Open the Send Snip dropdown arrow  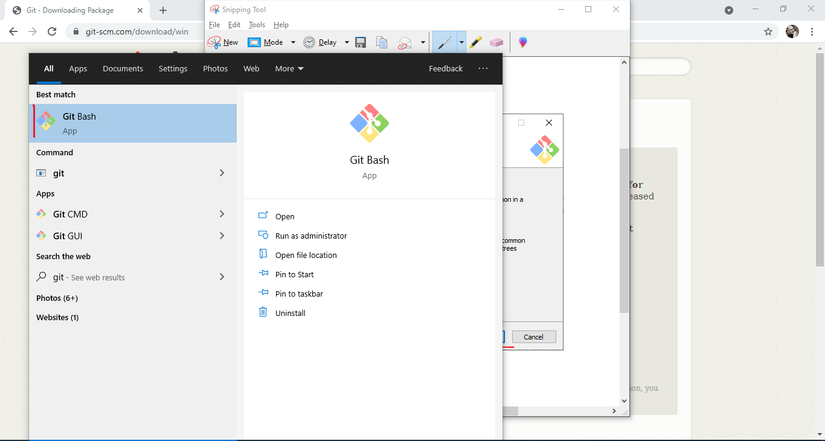click(x=422, y=43)
